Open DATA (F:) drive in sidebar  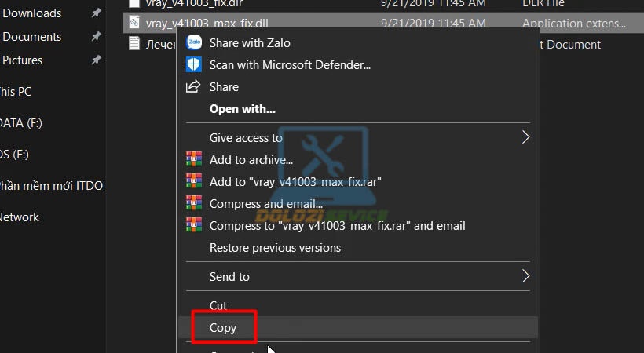[21, 123]
